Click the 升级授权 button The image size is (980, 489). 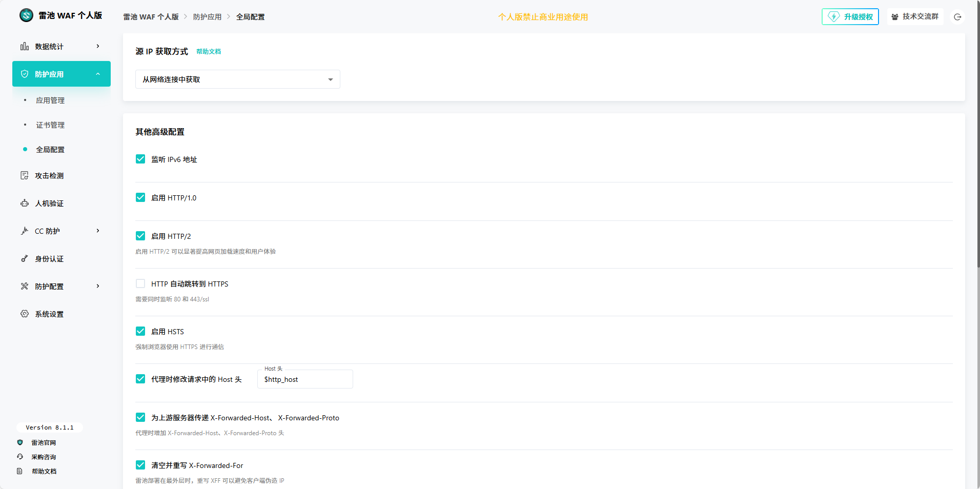coord(850,17)
